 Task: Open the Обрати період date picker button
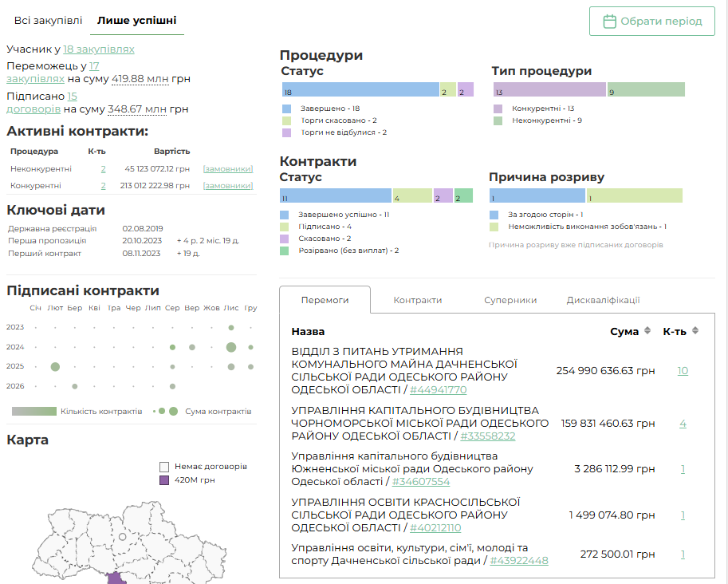[652, 22]
